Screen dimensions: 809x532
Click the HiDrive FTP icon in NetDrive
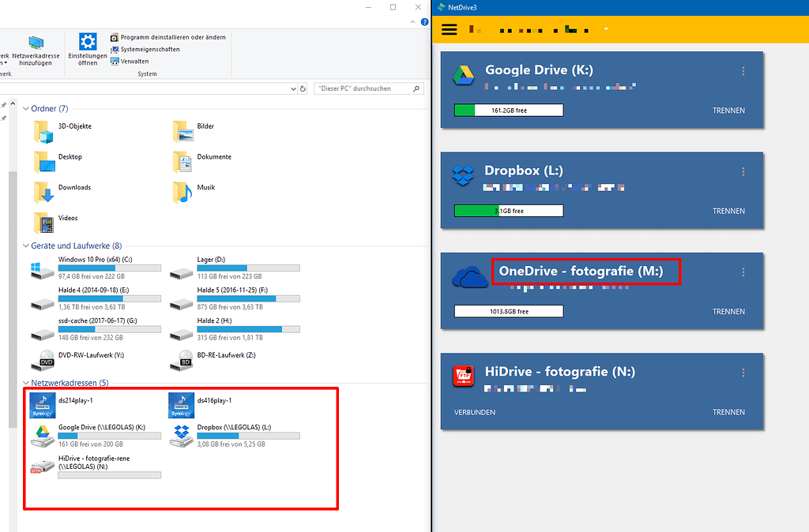click(463, 376)
